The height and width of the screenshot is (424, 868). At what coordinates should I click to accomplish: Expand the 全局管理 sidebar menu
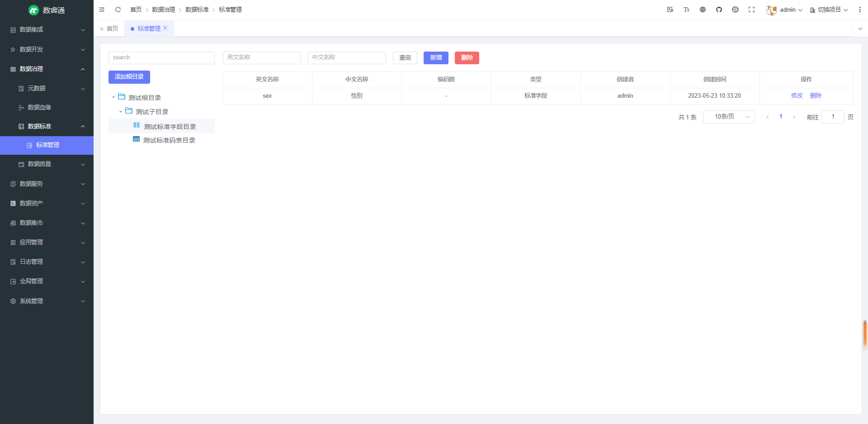[x=47, y=281]
